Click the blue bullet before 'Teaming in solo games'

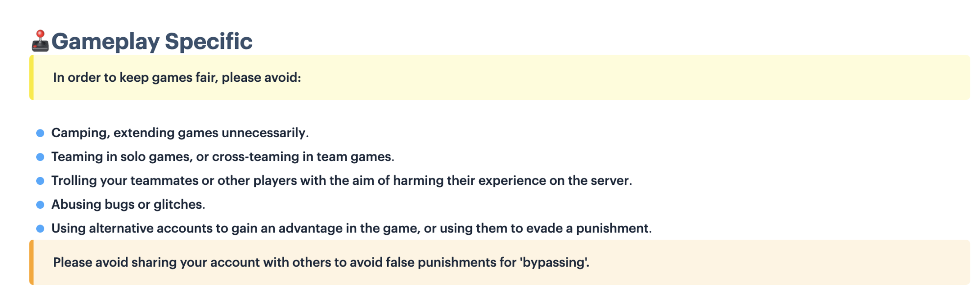[40, 157]
